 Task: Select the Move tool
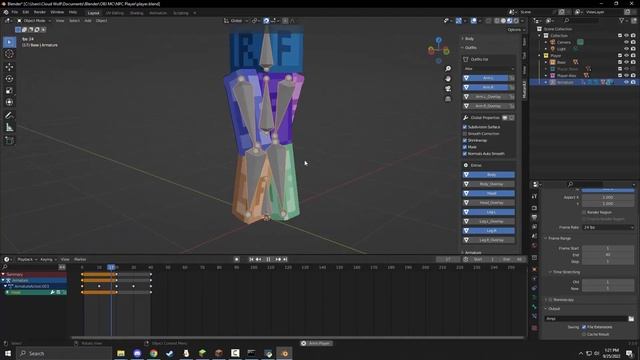[9, 67]
